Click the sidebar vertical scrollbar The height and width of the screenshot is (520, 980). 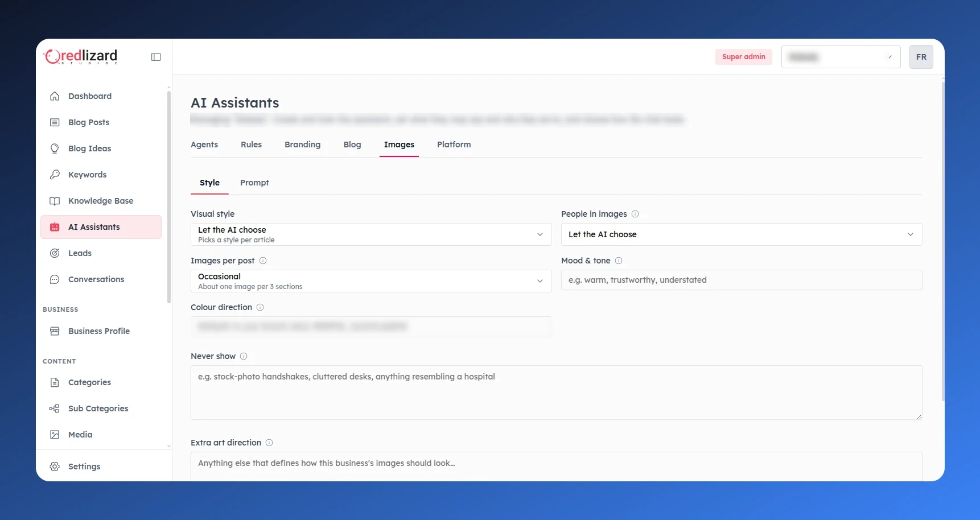point(169,196)
